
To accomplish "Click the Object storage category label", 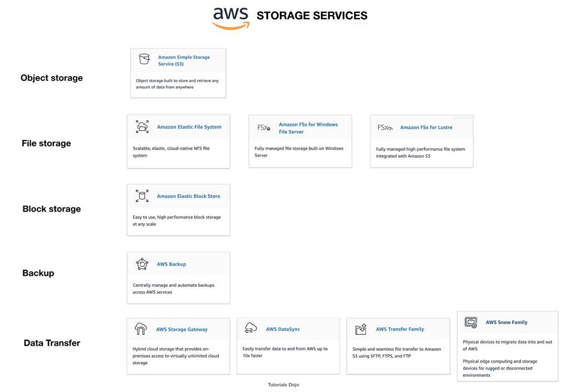I will [x=52, y=78].
